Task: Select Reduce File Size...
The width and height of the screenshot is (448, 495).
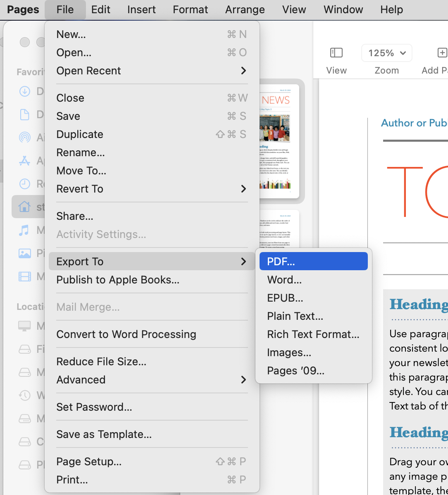Action: pyautogui.click(x=152, y=362)
